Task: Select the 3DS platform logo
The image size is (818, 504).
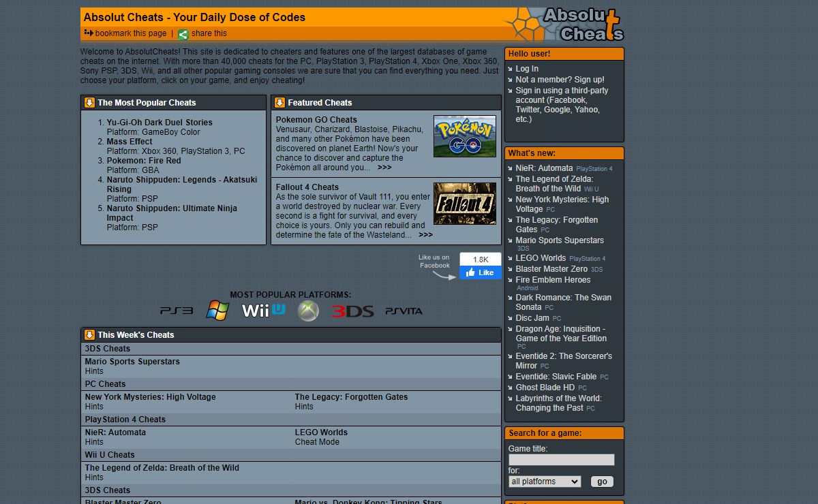Action: pos(352,311)
